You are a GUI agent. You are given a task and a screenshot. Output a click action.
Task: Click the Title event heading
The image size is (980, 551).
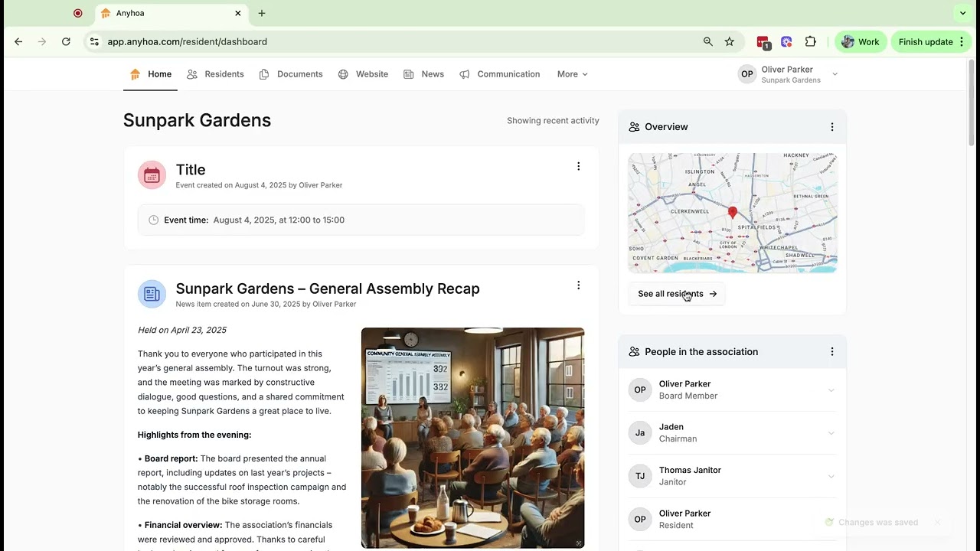coord(191,170)
